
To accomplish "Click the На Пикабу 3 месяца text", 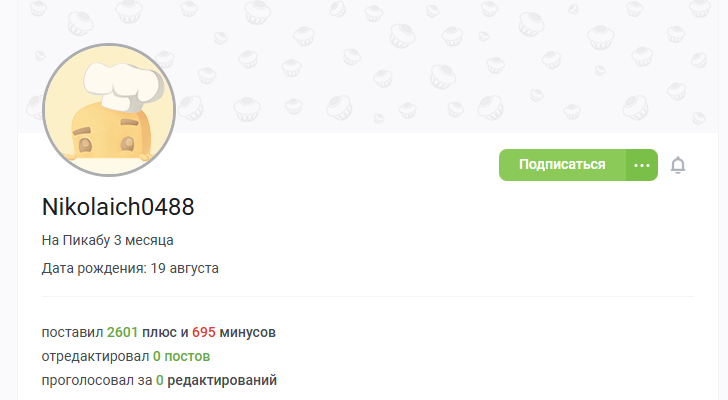I will click(x=108, y=240).
